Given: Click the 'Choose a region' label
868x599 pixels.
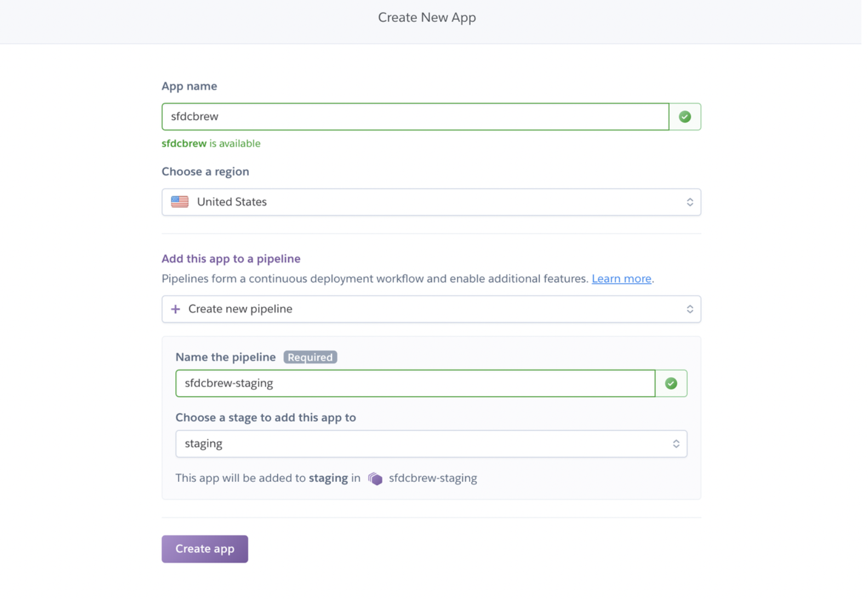Looking at the screenshot, I should tap(205, 171).
